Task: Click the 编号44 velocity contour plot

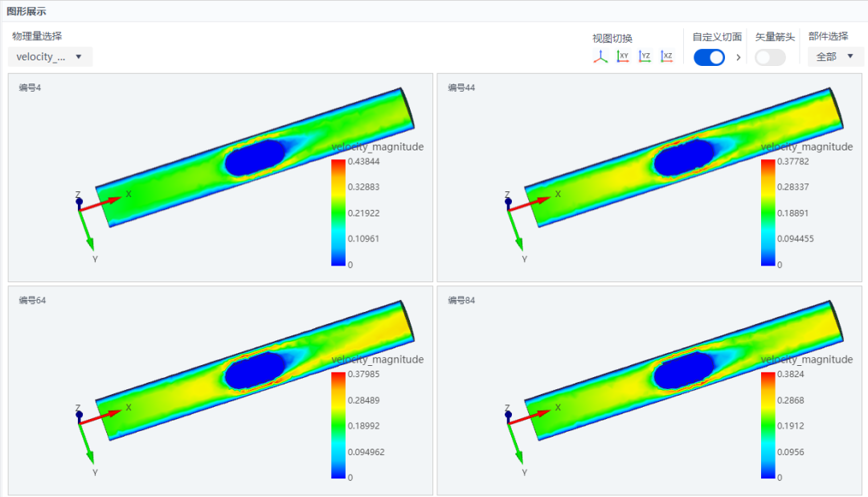Action: click(684, 158)
